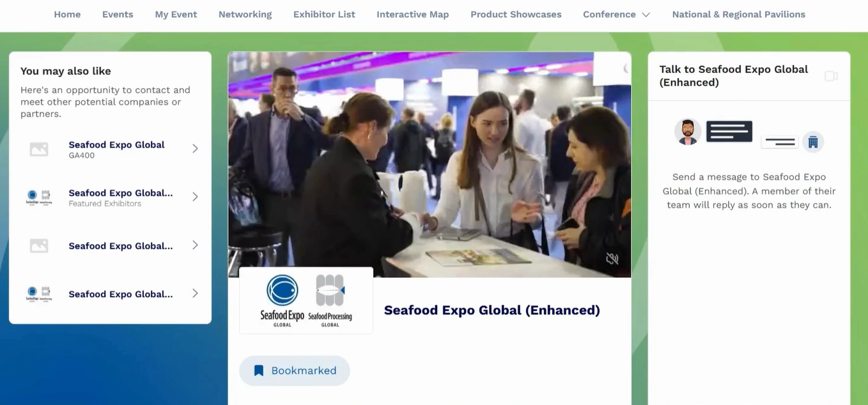Click the bookmark ribbon icon
The image size is (868, 405).
click(259, 371)
